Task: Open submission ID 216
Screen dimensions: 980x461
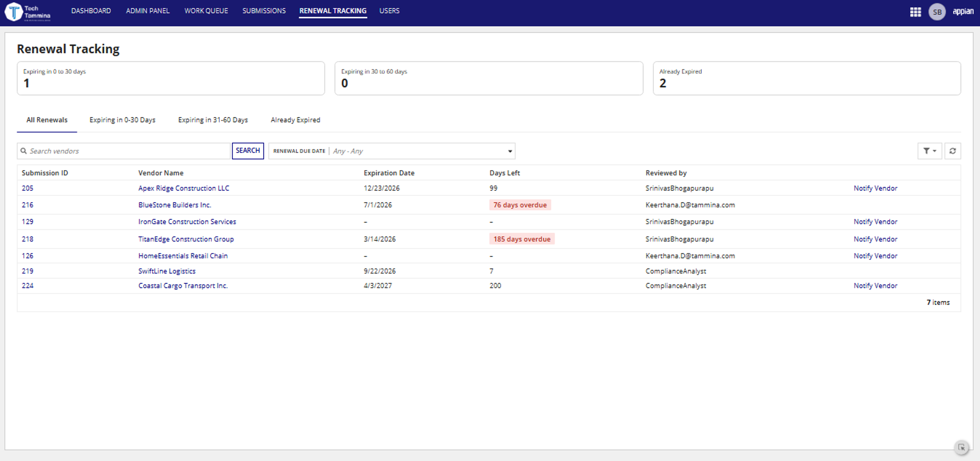Action: point(27,205)
